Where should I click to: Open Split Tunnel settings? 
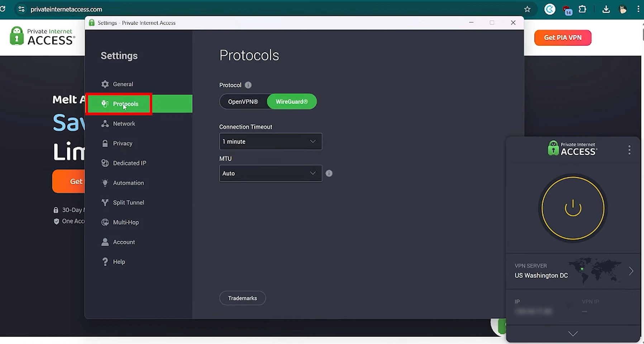[x=139, y=202]
